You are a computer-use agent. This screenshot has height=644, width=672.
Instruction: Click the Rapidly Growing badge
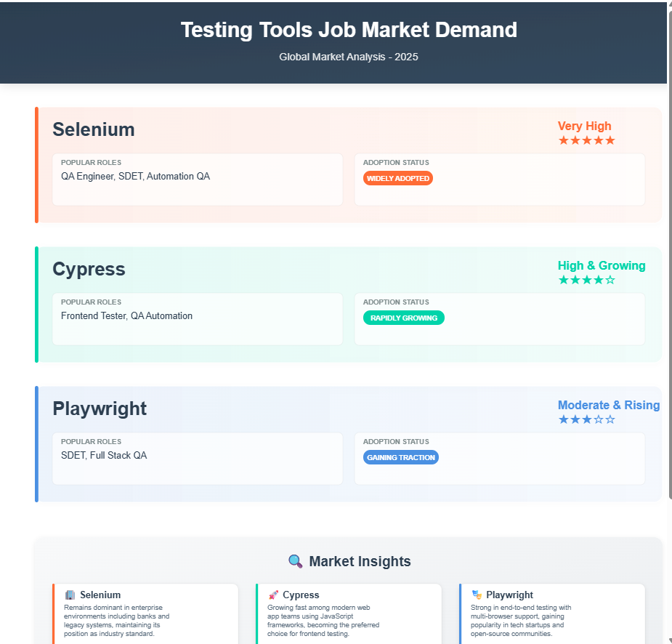tap(404, 318)
